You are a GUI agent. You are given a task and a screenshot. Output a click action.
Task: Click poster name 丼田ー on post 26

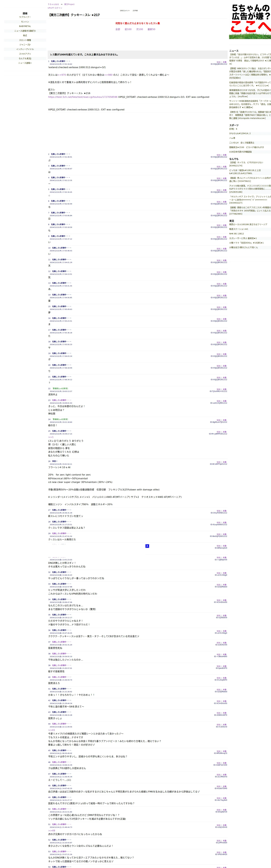pos(55,461)
